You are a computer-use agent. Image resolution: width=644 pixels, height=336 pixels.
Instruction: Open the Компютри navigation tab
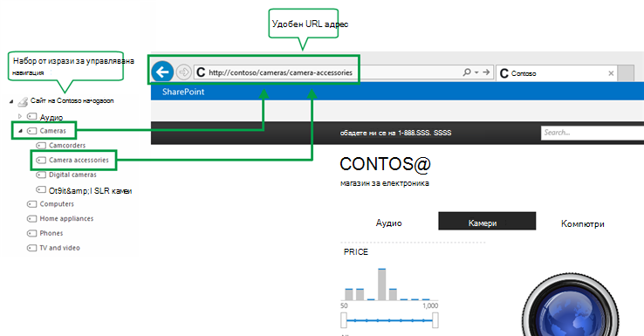point(582,224)
